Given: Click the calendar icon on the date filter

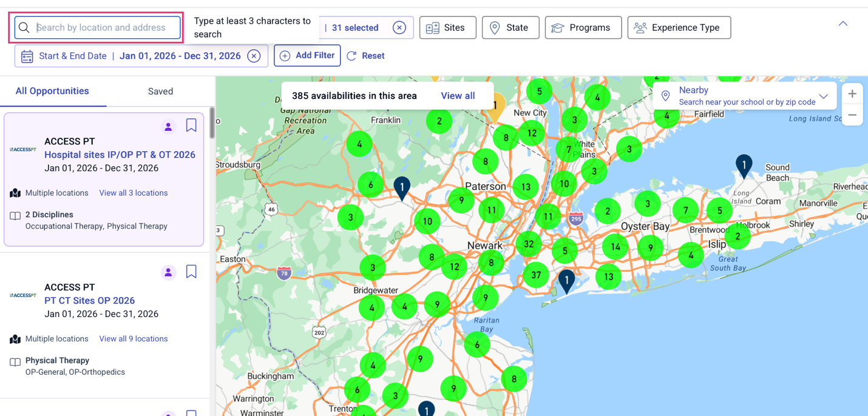Looking at the screenshot, I should coord(27,55).
